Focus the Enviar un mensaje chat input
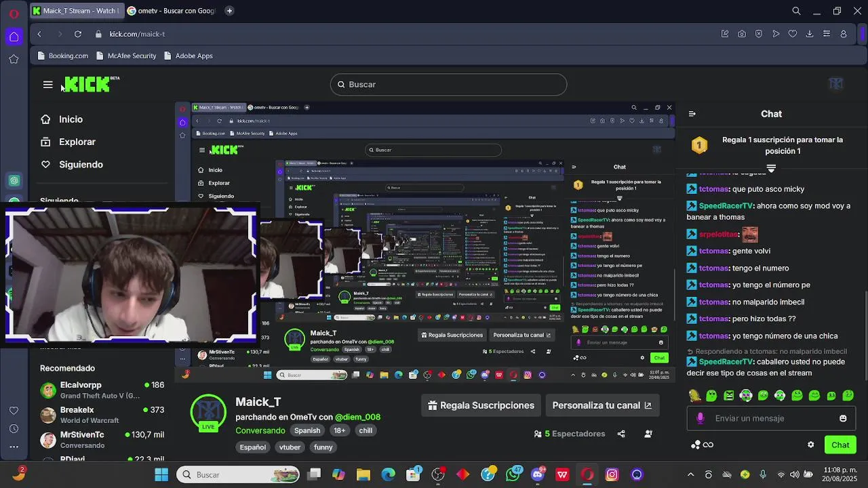The height and width of the screenshot is (488, 868). [x=771, y=418]
